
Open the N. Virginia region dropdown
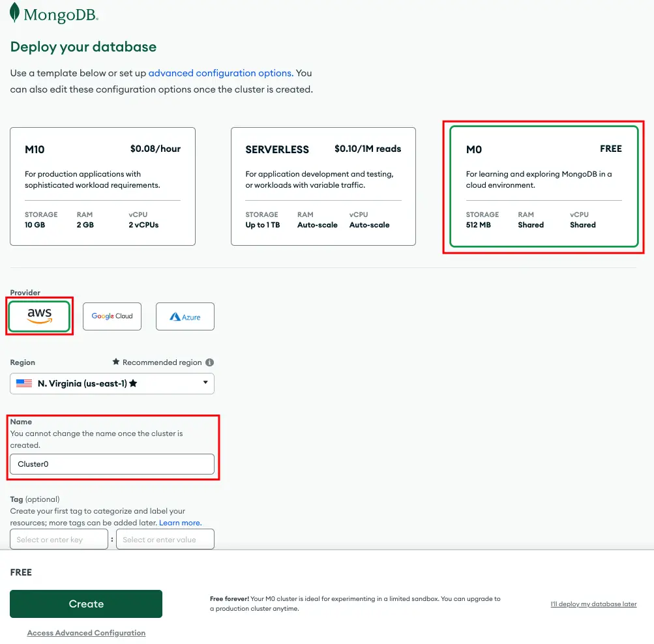pyautogui.click(x=112, y=383)
